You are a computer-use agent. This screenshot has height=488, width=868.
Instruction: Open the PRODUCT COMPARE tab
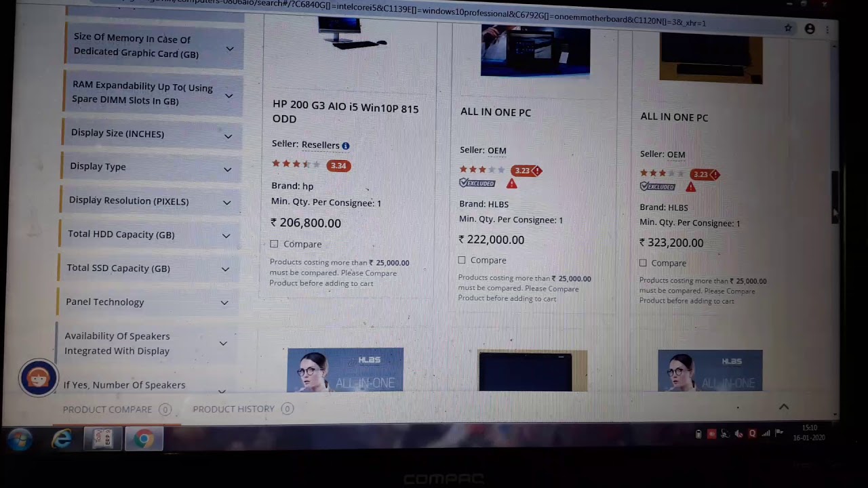click(x=117, y=409)
